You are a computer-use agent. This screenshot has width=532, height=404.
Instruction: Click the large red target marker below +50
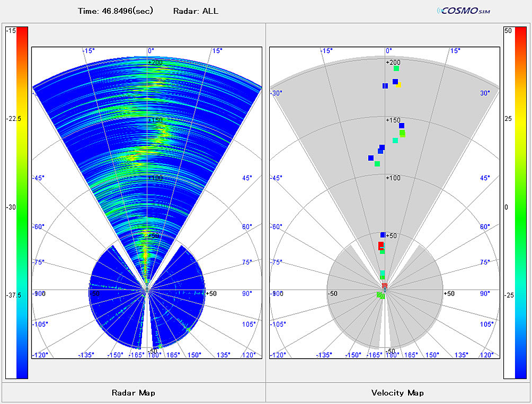[x=381, y=245]
